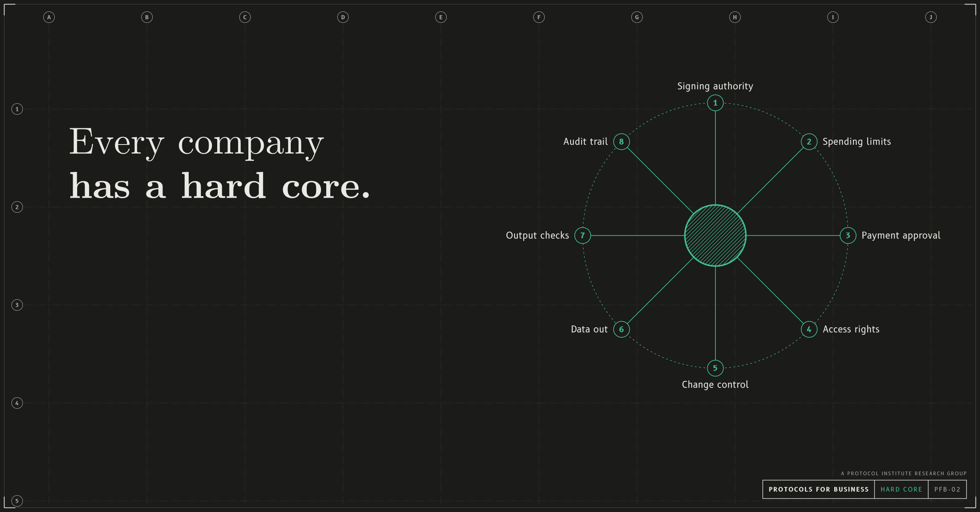Click the 'Access rights' label
The width and height of the screenshot is (980, 512).
[x=851, y=329]
